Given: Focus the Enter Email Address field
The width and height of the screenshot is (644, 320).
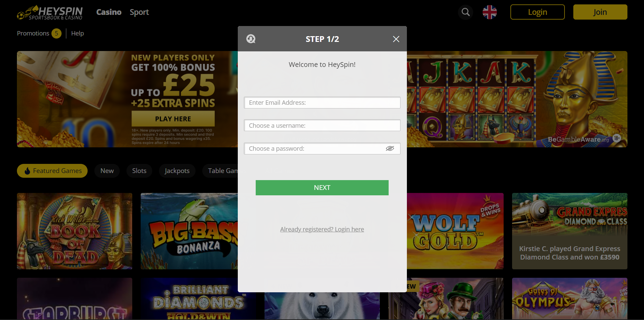Looking at the screenshot, I should pos(322,102).
